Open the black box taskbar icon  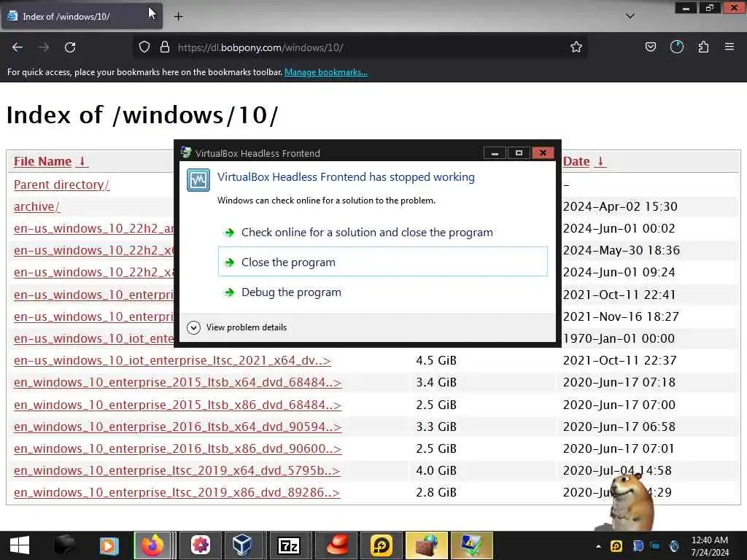(x=64, y=545)
